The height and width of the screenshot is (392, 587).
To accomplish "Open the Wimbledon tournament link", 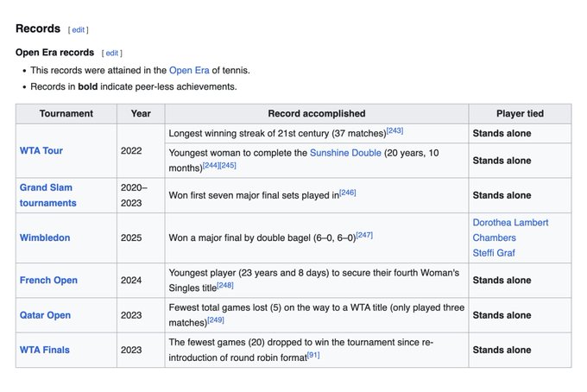I will click(45, 237).
